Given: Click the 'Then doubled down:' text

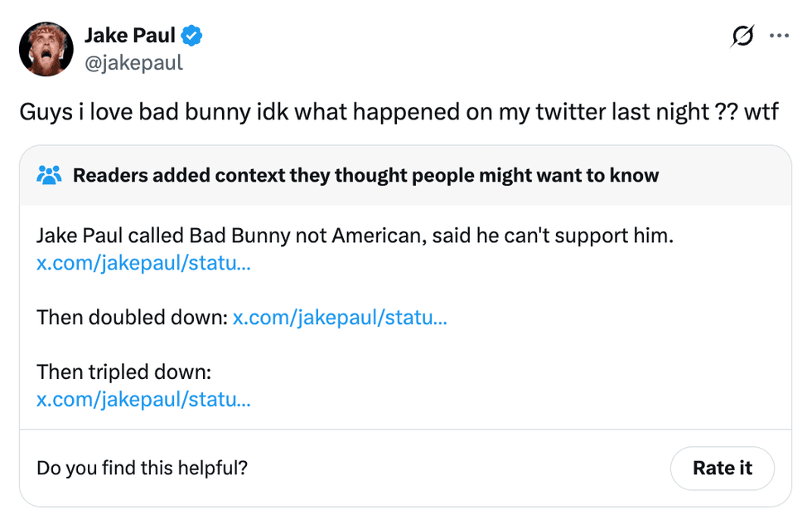Looking at the screenshot, I should [x=132, y=317].
